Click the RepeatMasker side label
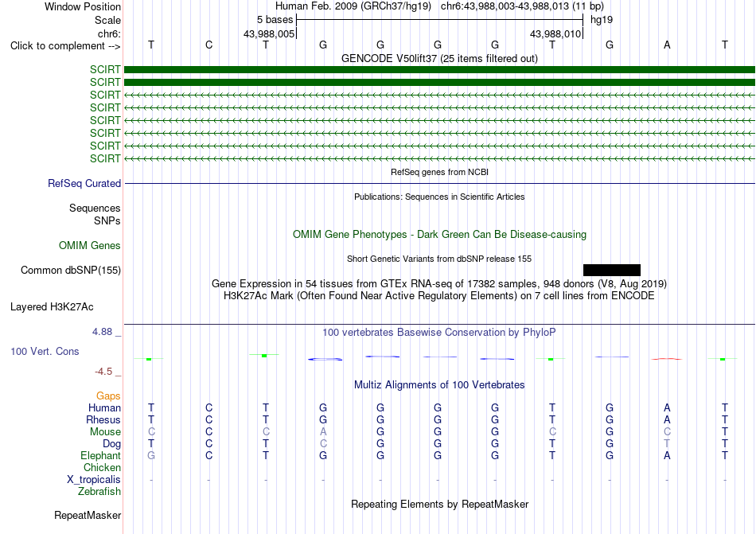Screen dimensions: 756x534 pyautogui.click(x=88, y=515)
